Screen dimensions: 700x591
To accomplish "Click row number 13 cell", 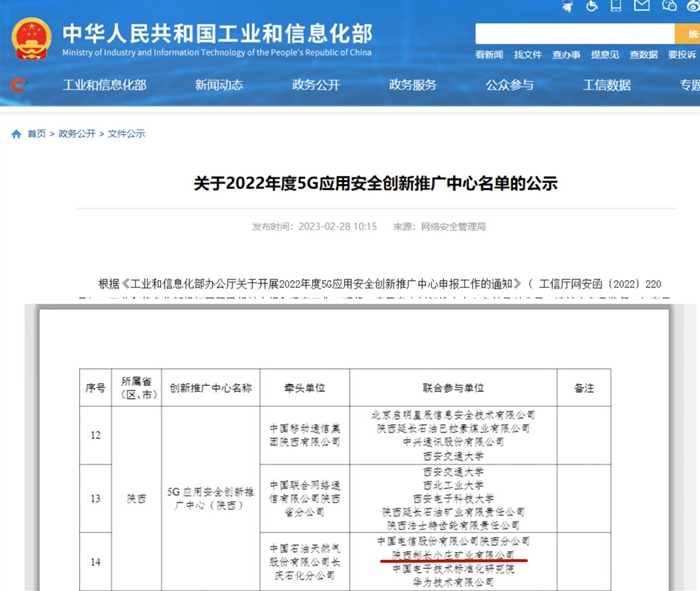I will 96,499.
